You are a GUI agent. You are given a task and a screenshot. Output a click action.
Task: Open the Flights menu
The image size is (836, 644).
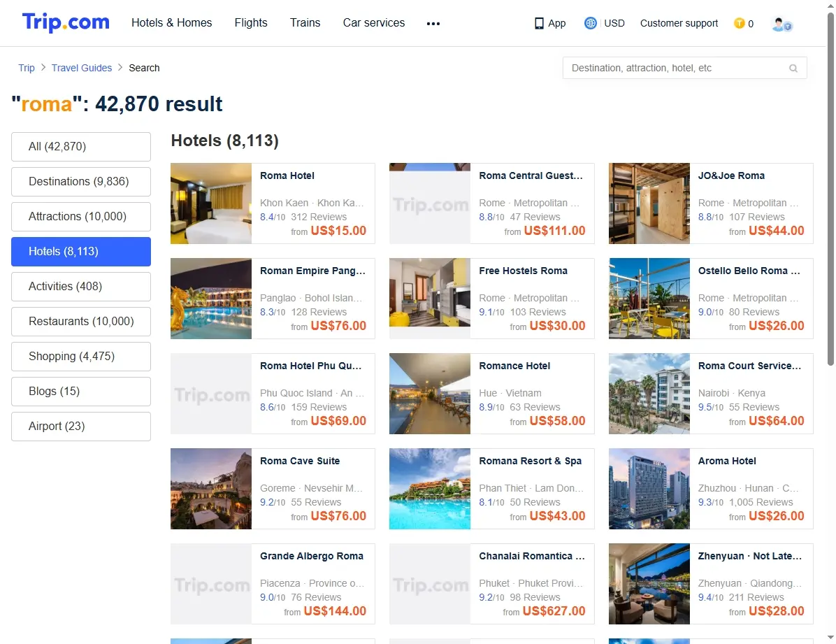click(250, 22)
